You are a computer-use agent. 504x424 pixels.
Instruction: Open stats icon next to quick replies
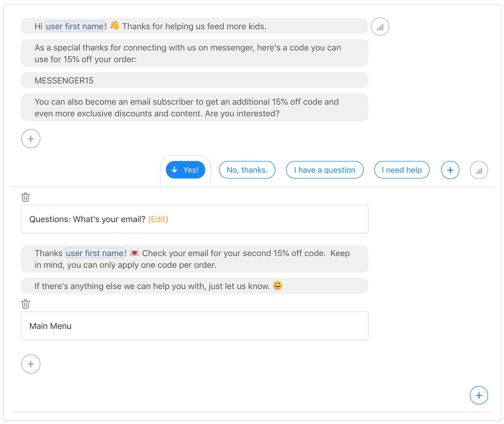click(x=479, y=170)
